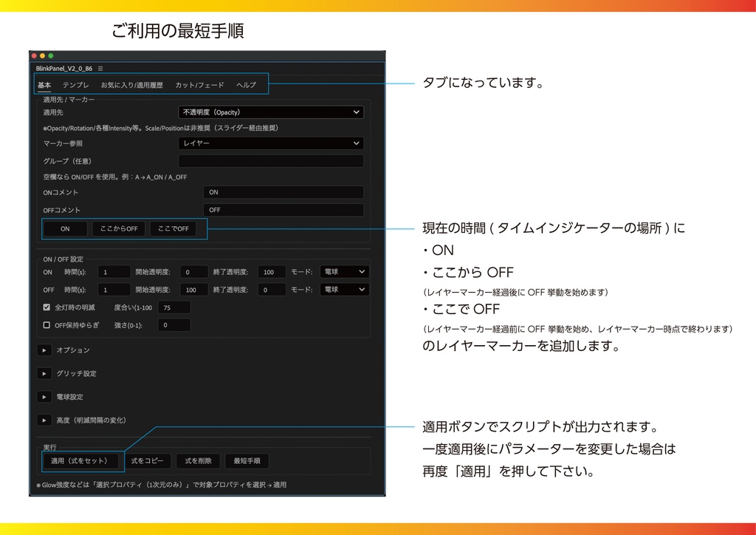Enable the OFF保持ゆらぎ checkbox
756x535 pixels.
point(47,325)
